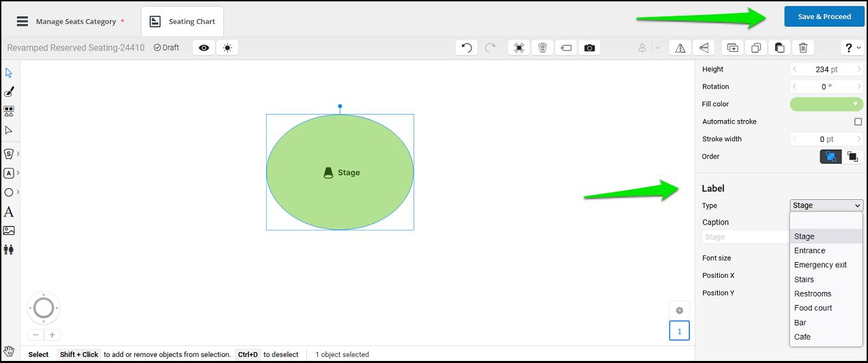The height and width of the screenshot is (363, 868).
Task: Paste the copied object
Action: [779, 48]
